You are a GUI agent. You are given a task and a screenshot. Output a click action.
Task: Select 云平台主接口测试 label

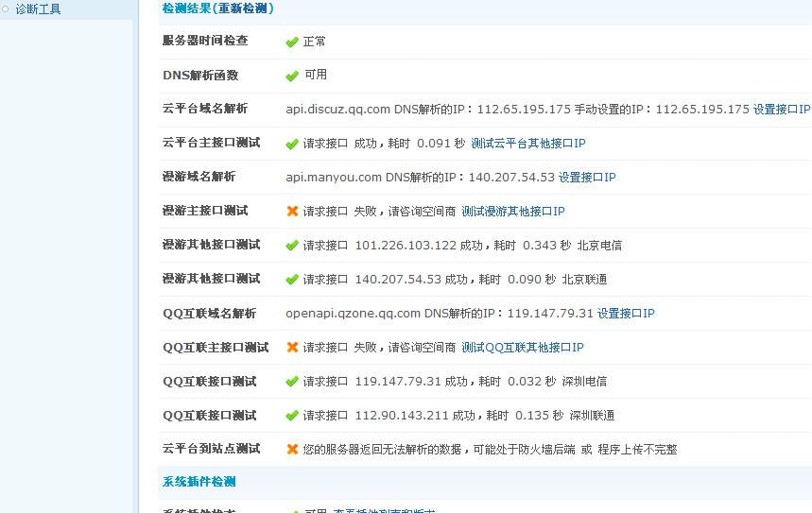pyautogui.click(x=212, y=143)
